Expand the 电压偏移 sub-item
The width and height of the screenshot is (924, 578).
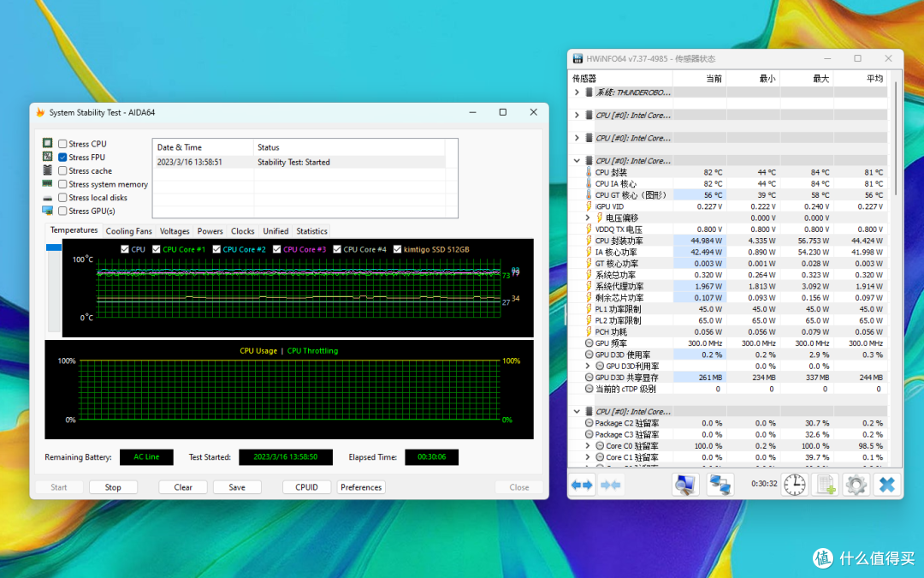[x=588, y=217]
